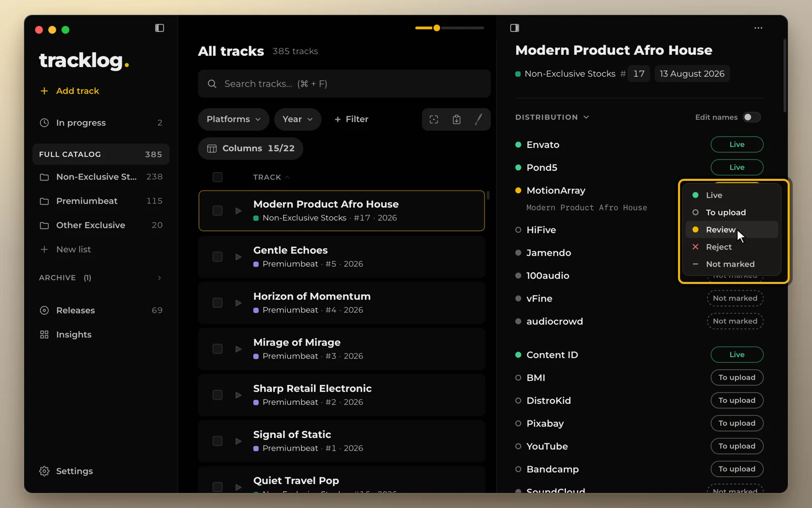The height and width of the screenshot is (508, 812).
Task: Focus the Search tracks input field
Action: tap(344, 84)
